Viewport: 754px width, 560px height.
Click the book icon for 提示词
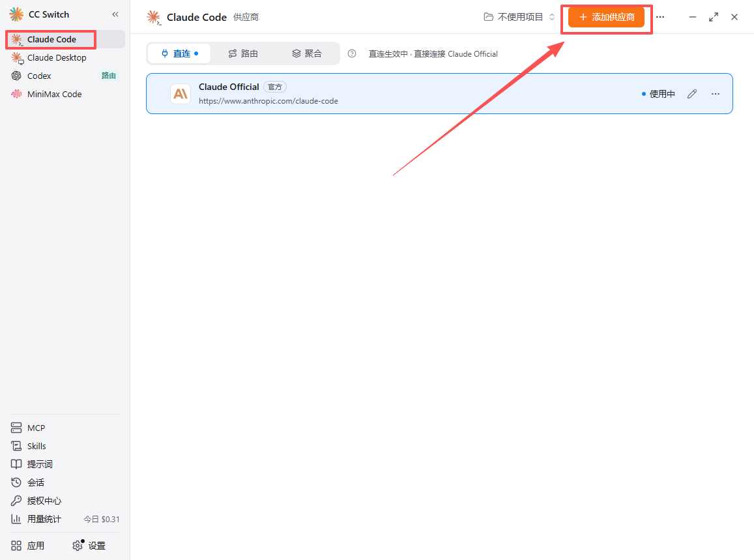click(x=16, y=464)
